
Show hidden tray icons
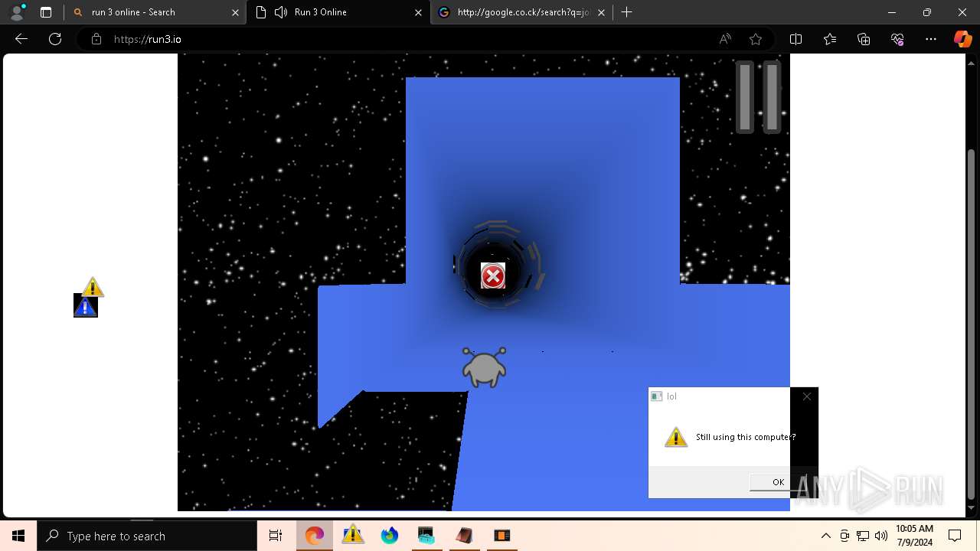pos(825,536)
